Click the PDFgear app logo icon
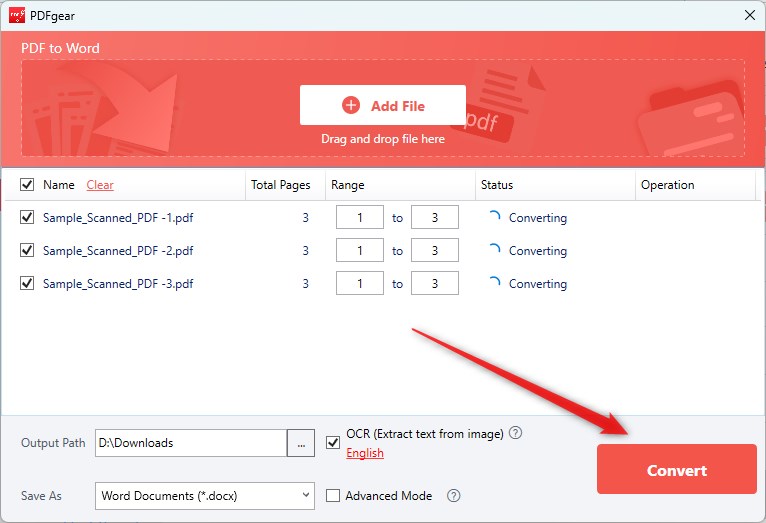 pyautogui.click(x=17, y=15)
